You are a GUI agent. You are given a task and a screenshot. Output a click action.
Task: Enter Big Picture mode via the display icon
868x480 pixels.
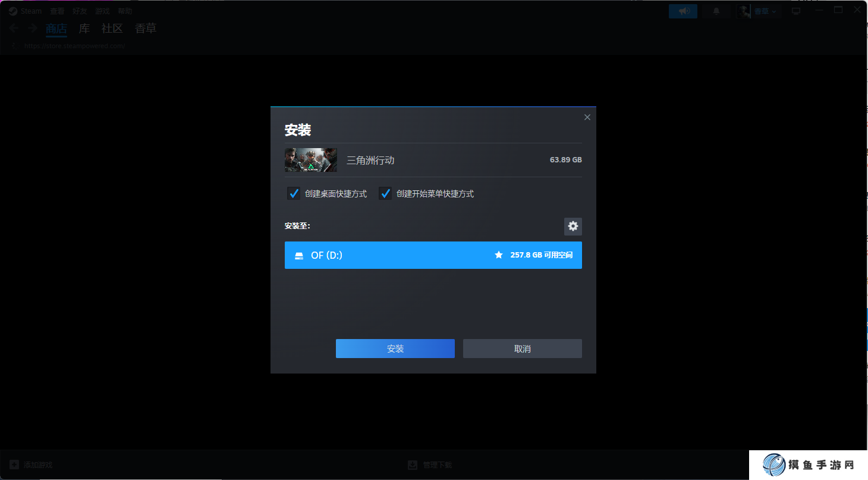point(796,11)
